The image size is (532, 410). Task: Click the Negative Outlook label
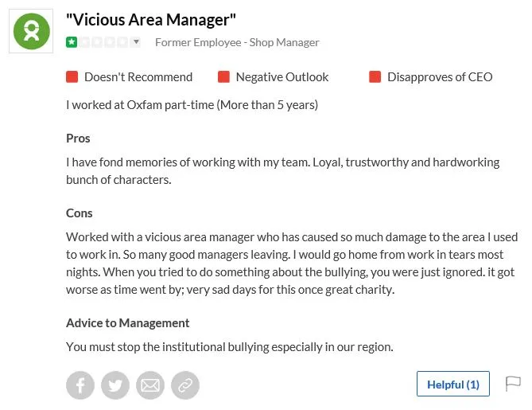tap(282, 77)
